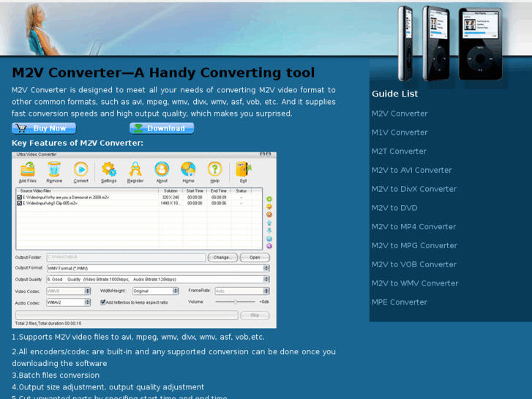The height and width of the screenshot is (399, 532).
Task: Click the Change... output folder button
Action: tap(222, 258)
